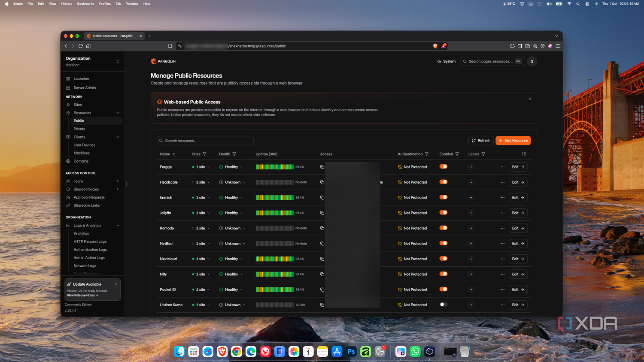Open Domains in the sidebar

tap(81, 161)
